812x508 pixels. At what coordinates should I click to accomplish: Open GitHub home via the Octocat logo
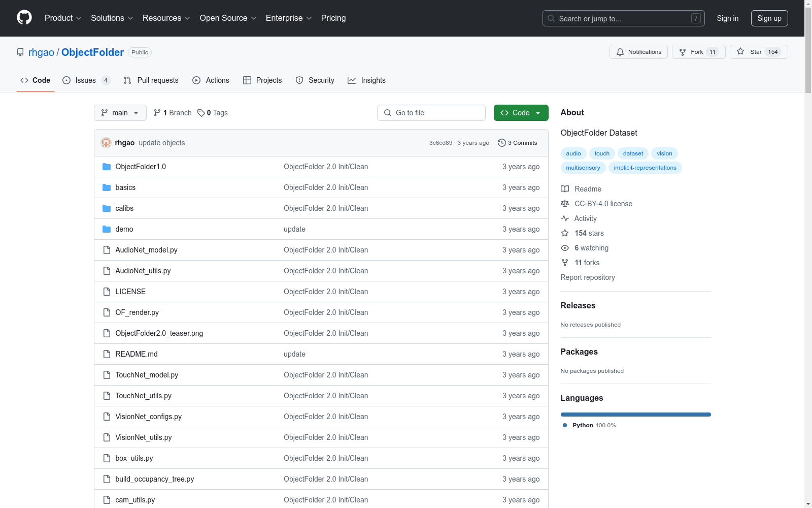24,18
